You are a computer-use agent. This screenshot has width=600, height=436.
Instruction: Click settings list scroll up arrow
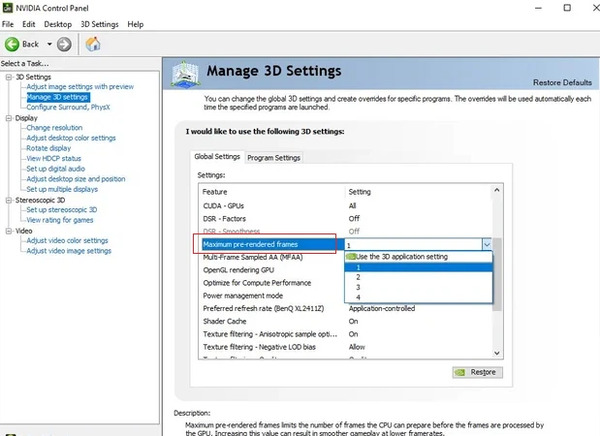click(x=497, y=190)
